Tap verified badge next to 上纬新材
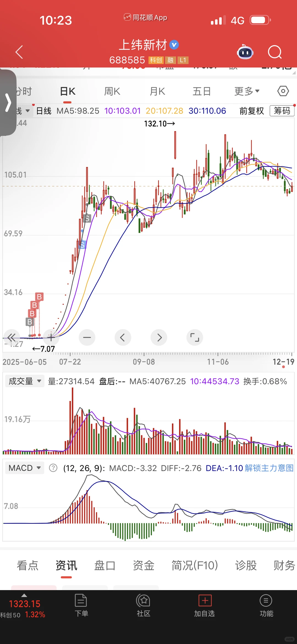 click(174, 45)
